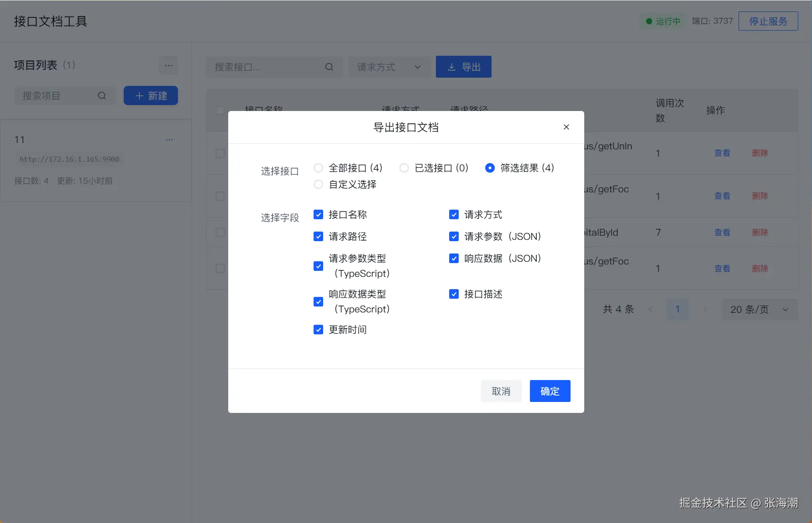Disable 请求参数类型 (TypeScript) checkbox
This screenshot has width=812, height=523.
(318, 266)
